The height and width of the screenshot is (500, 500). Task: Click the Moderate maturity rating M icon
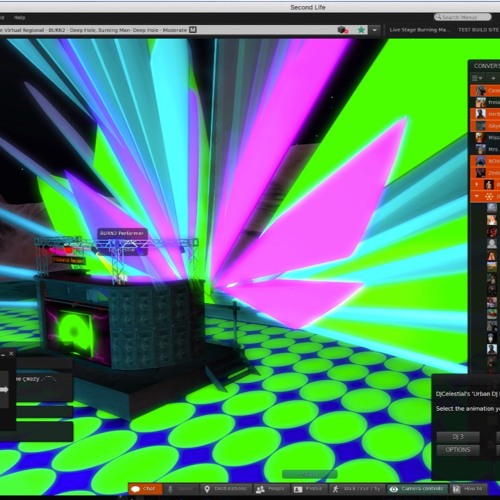pyautogui.click(x=193, y=30)
